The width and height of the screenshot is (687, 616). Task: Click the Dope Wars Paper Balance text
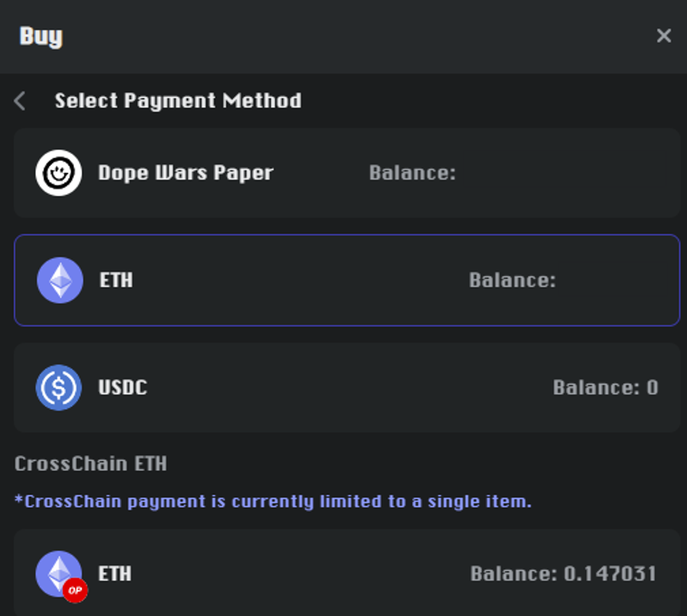coord(412,173)
